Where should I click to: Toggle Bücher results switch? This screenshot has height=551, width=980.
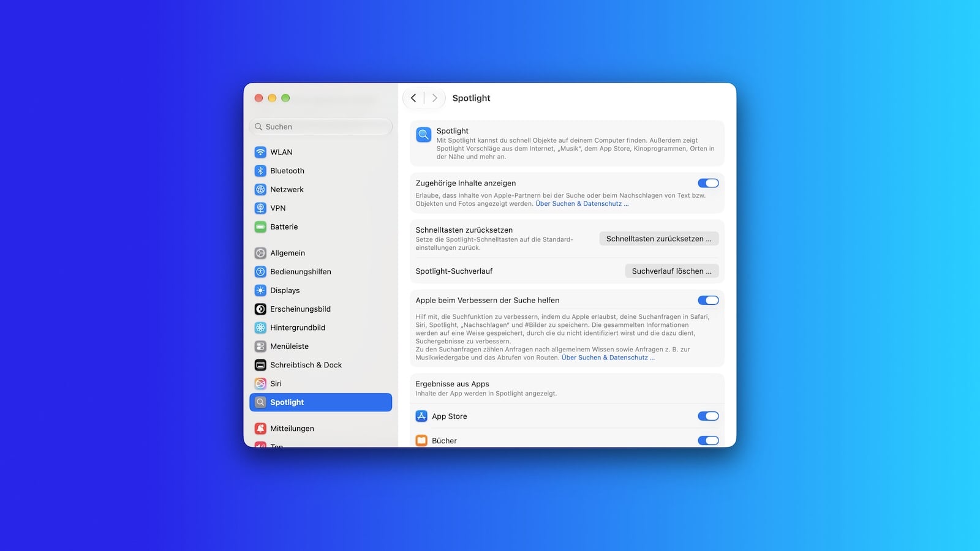[708, 441]
